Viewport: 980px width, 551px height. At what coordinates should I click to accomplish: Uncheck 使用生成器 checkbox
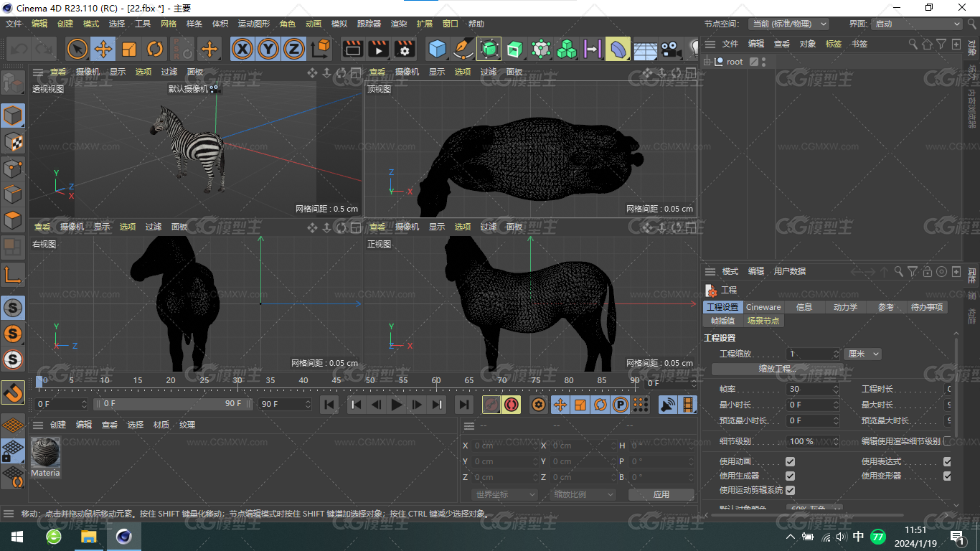coord(790,476)
